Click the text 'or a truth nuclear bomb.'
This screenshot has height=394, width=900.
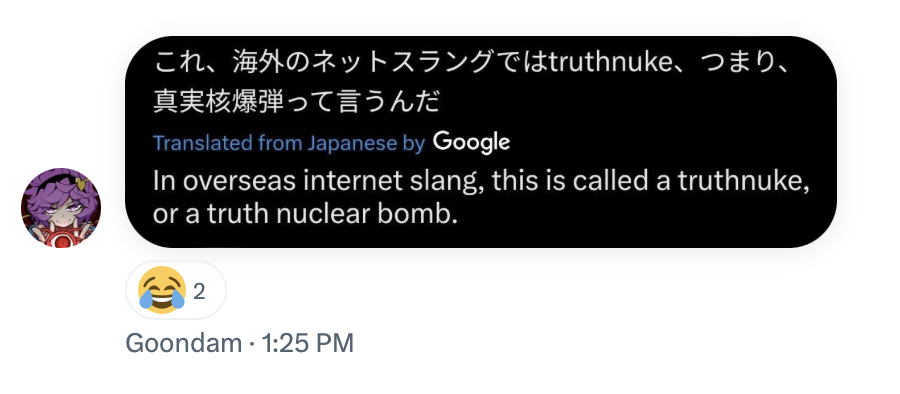coord(305,214)
